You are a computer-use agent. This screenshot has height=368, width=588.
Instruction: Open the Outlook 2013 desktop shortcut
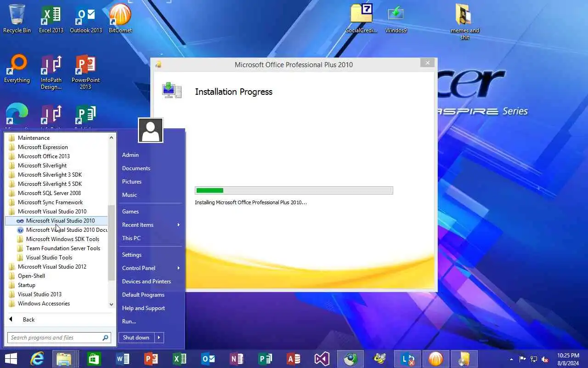86,19
